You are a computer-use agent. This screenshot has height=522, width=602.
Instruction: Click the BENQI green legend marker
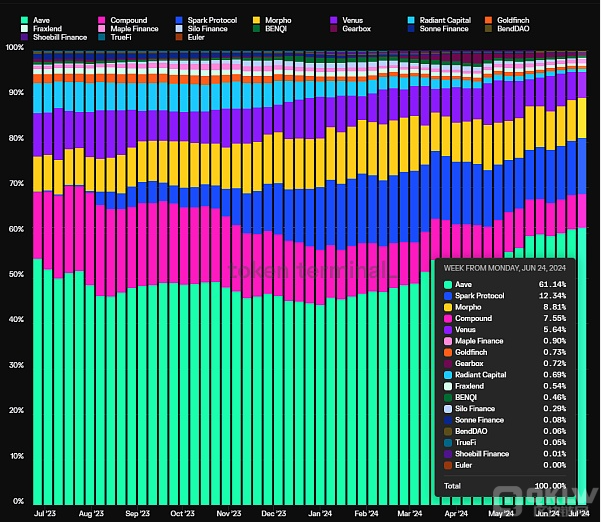[256, 29]
